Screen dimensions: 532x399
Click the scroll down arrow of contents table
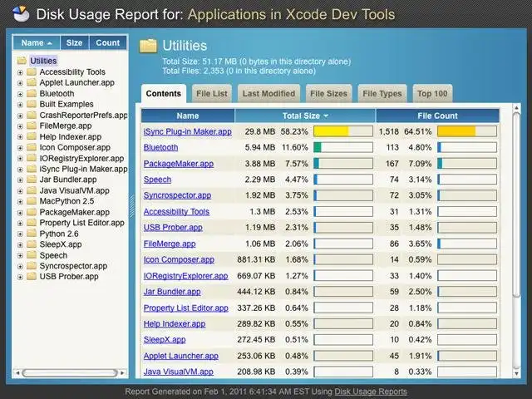(516, 373)
